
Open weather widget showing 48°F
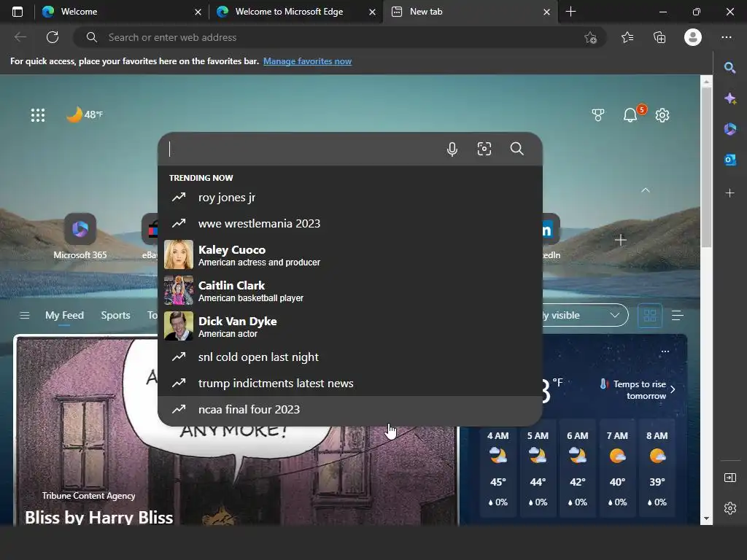pyautogui.click(x=85, y=114)
